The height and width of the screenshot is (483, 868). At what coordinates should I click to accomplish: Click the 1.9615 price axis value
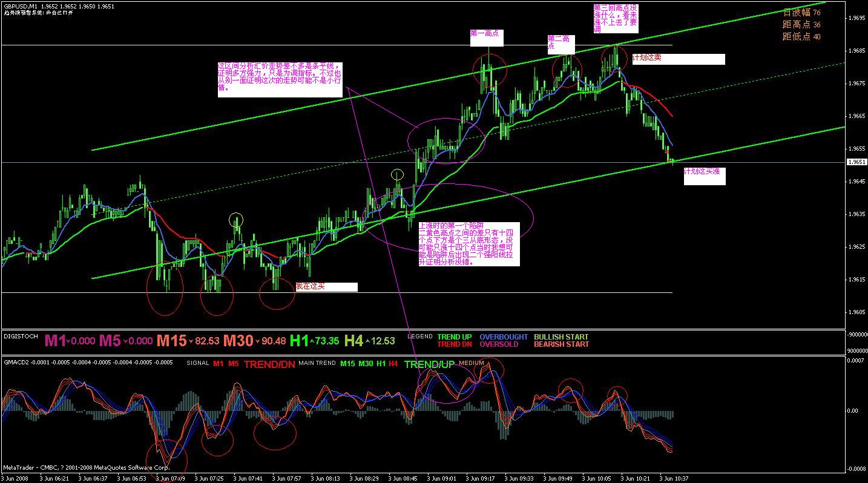856,280
